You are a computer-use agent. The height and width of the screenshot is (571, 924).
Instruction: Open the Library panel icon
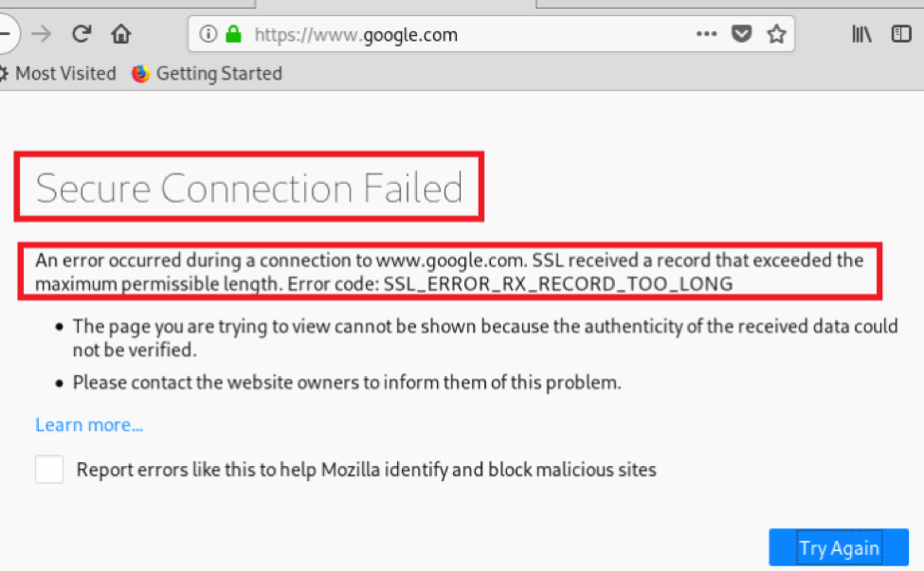[861, 34]
